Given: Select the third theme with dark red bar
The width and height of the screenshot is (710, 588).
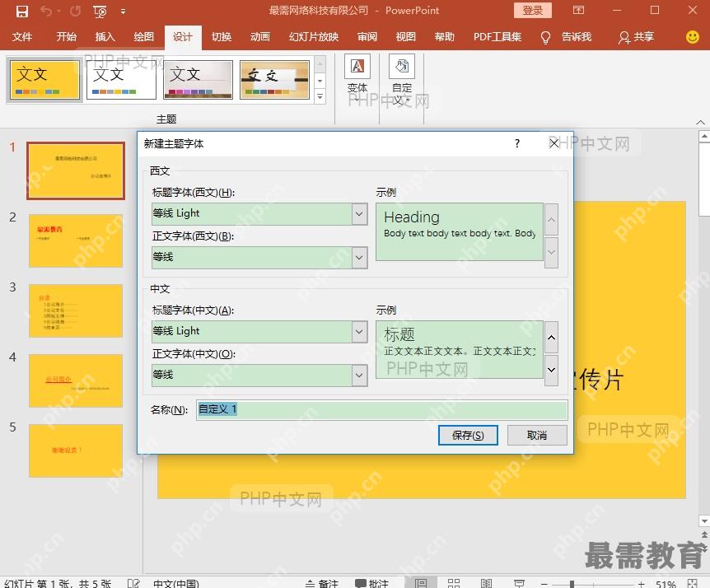Looking at the screenshot, I should (x=198, y=80).
